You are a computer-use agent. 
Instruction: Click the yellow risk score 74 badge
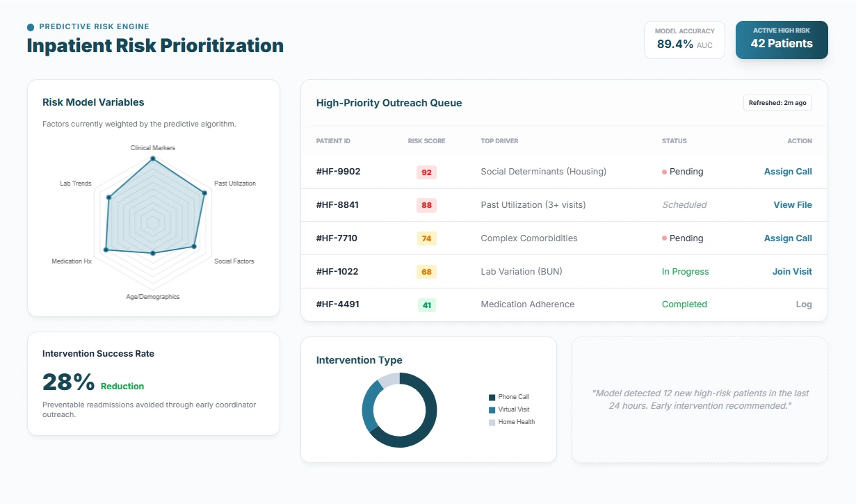426,238
